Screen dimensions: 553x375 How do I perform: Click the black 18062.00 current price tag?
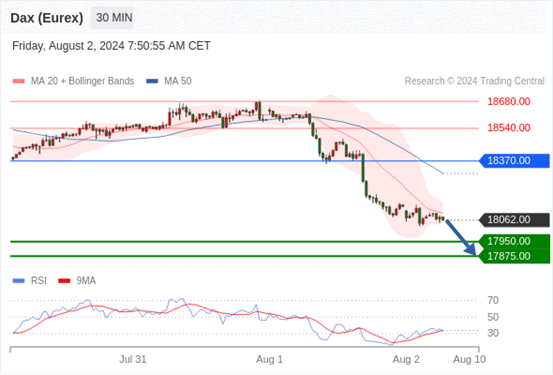[x=514, y=220]
